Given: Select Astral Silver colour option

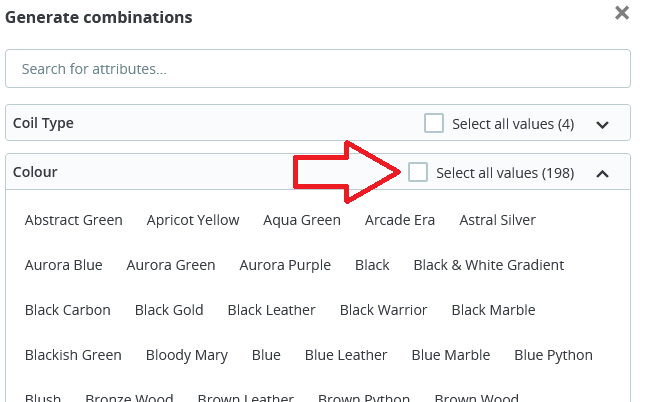Looking at the screenshot, I should (498, 220).
